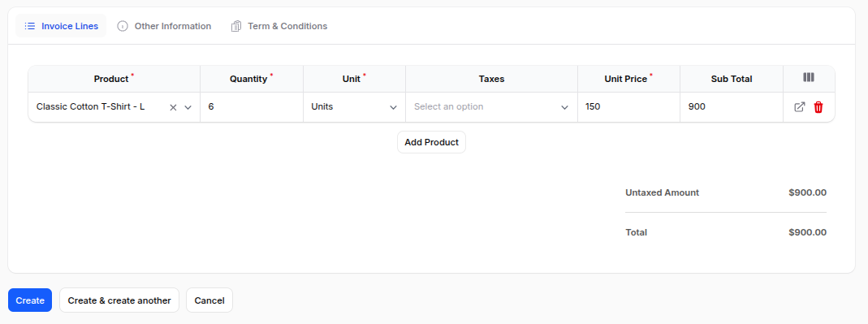Click the blue Create button
Image resolution: width=868 pixels, height=324 pixels.
(30, 300)
